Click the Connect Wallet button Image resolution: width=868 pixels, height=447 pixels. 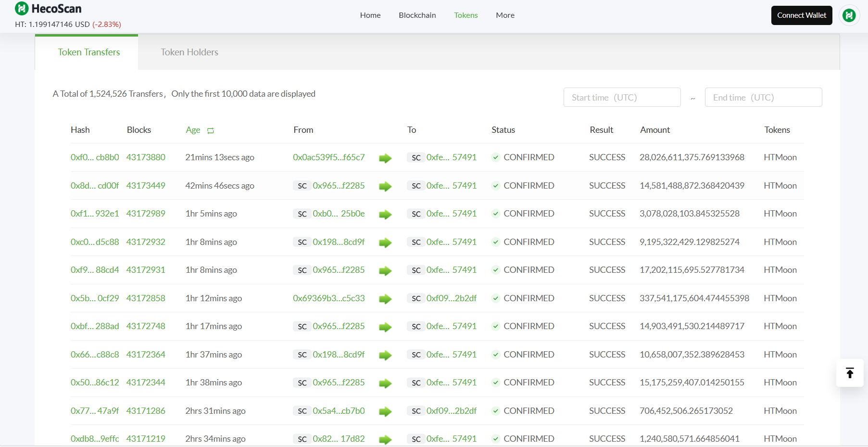pyautogui.click(x=802, y=15)
